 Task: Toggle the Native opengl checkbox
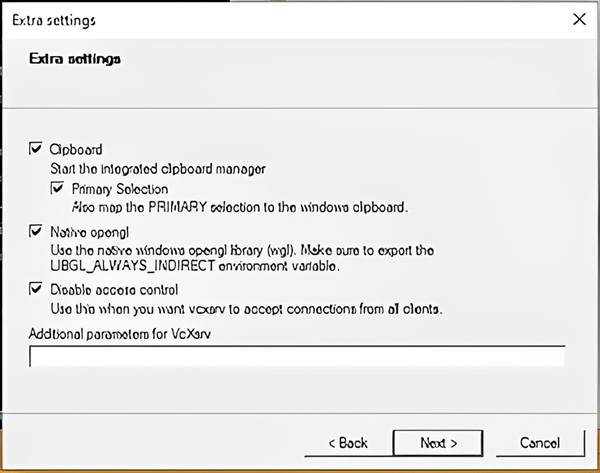36,231
